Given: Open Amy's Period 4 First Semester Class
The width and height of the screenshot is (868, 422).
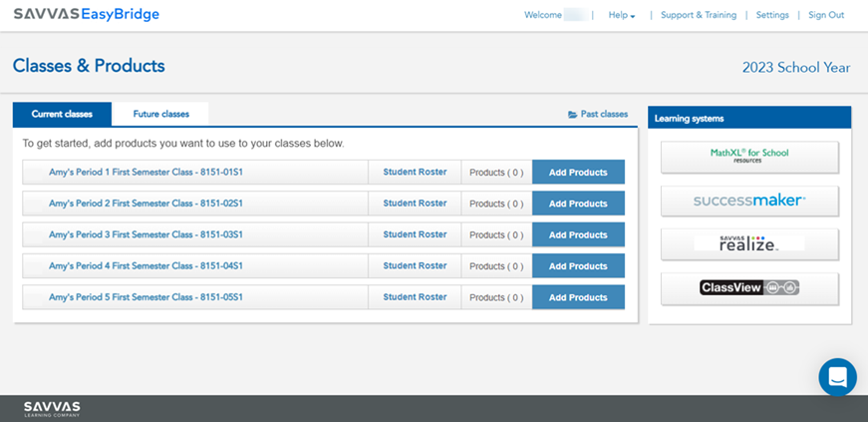Looking at the screenshot, I should [x=145, y=266].
